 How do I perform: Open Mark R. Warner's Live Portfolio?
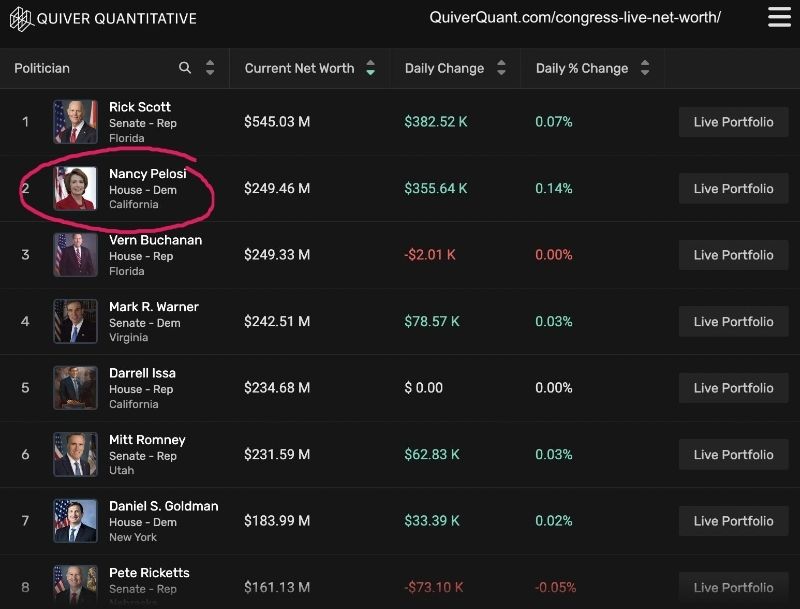coord(733,322)
